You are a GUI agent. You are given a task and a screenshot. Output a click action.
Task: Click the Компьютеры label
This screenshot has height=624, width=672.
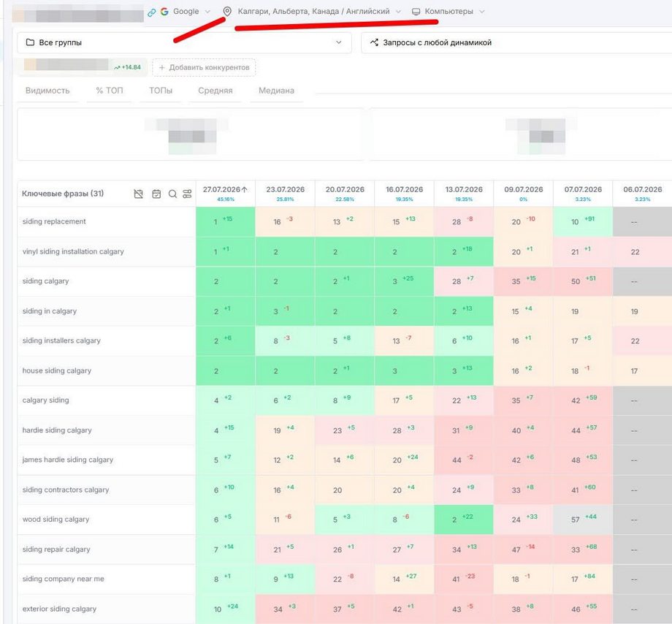(x=448, y=12)
